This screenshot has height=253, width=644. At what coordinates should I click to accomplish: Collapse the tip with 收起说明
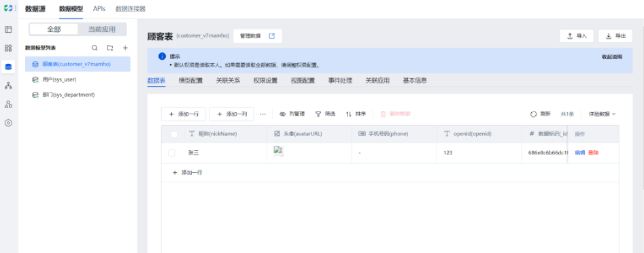[x=612, y=57]
